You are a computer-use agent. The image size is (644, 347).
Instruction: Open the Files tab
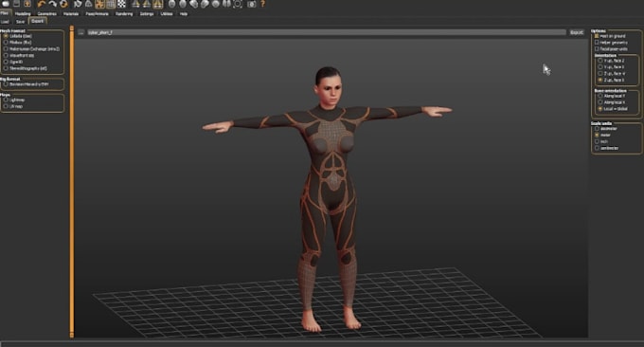click(x=6, y=13)
